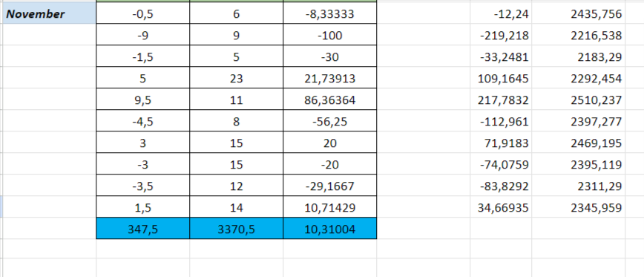Click the 5 cell beside 23

[x=143, y=78]
